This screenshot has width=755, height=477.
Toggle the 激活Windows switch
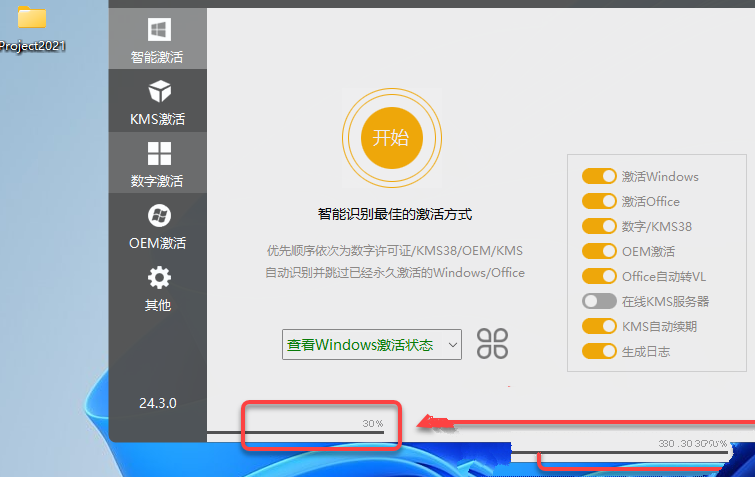pos(599,176)
